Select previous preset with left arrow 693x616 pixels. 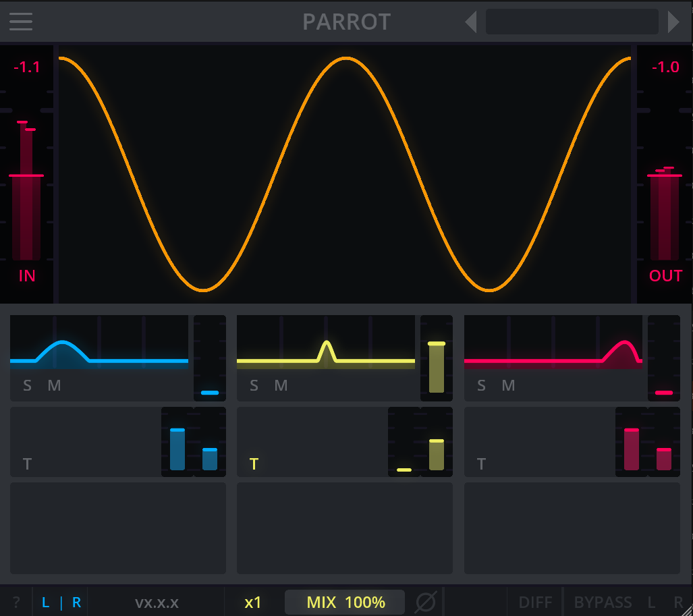click(471, 22)
